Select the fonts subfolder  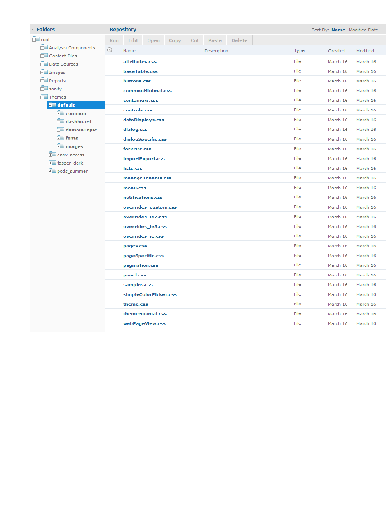(72, 138)
